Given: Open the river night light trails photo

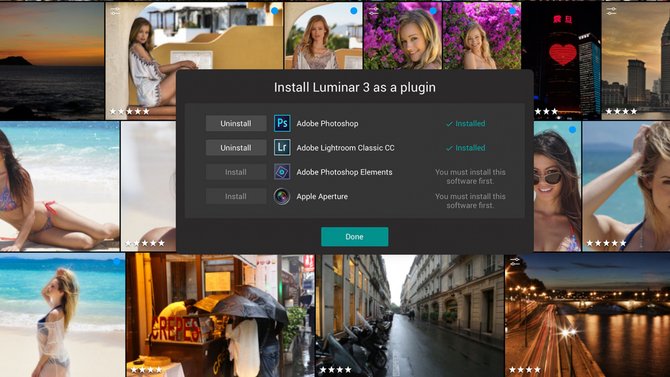Looking at the screenshot, I should [x=588, y=315].
